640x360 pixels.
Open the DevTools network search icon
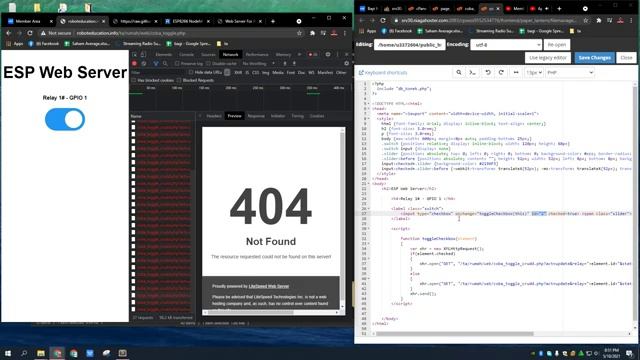click(165, 64)
